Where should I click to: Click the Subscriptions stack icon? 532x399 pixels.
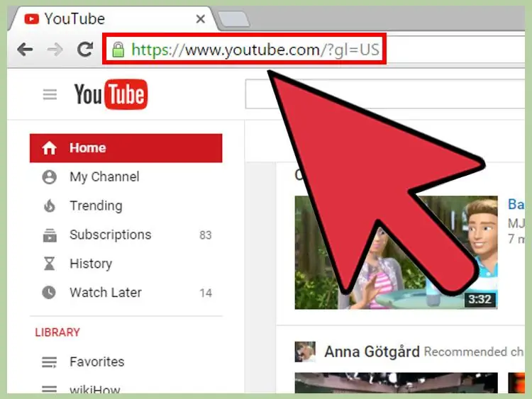50,235
